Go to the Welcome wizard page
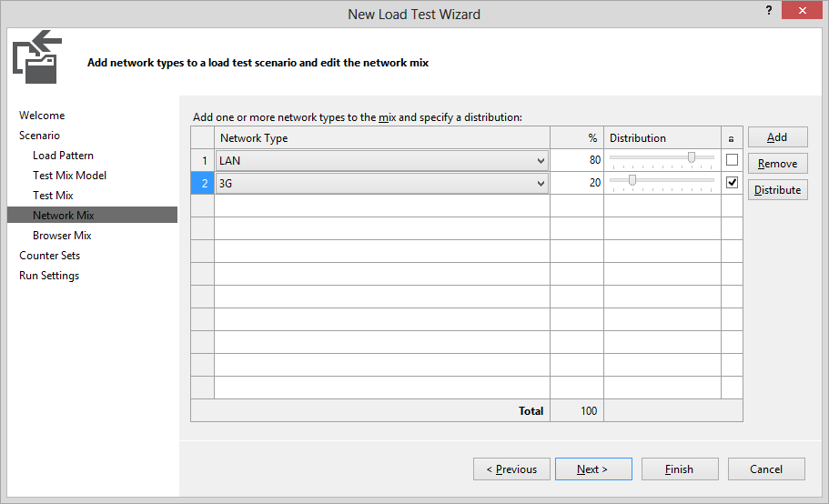829x504 pixels. [42, 116]
